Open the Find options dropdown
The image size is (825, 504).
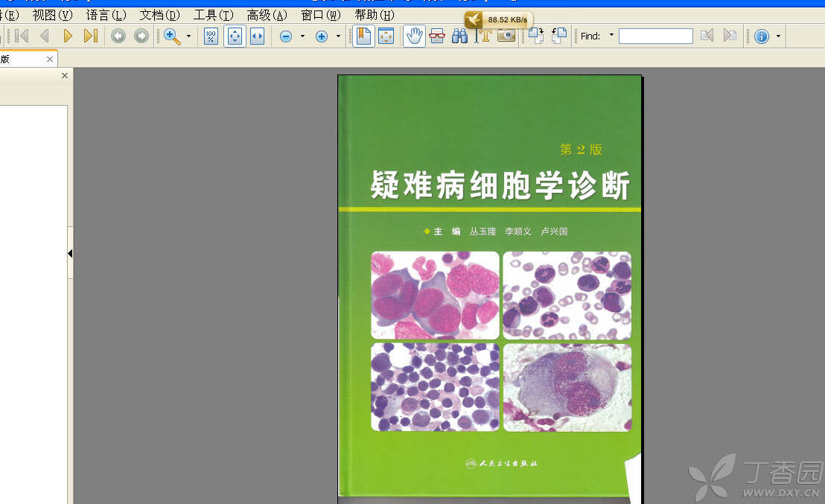tap(611, 35)
